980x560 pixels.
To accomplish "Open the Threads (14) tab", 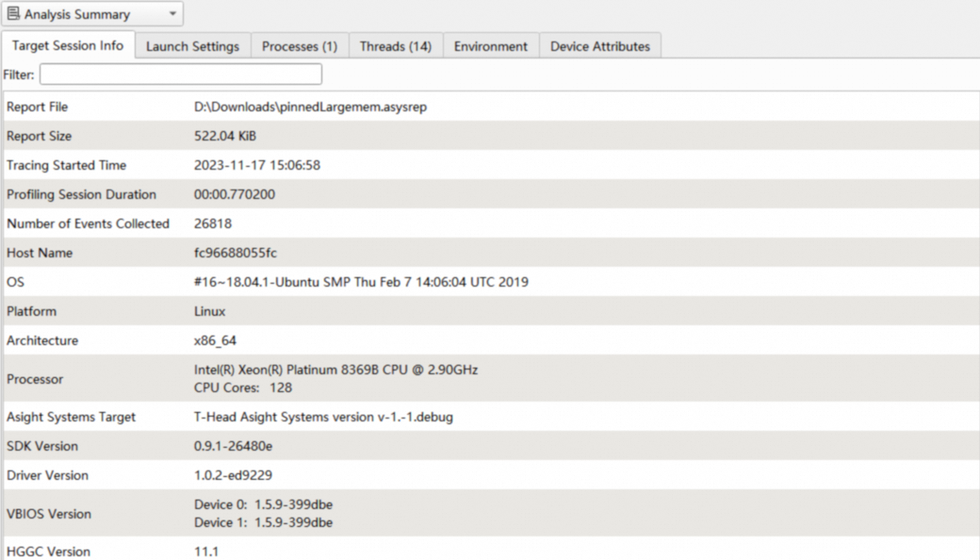I will (x=396, y=46).
